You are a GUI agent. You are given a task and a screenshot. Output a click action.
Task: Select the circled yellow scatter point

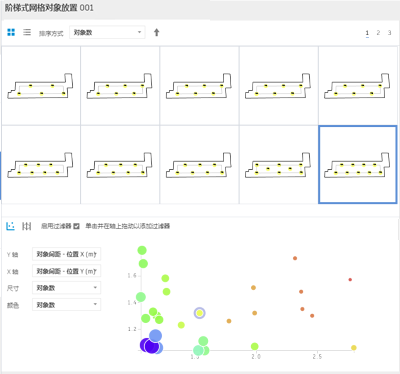199,313
